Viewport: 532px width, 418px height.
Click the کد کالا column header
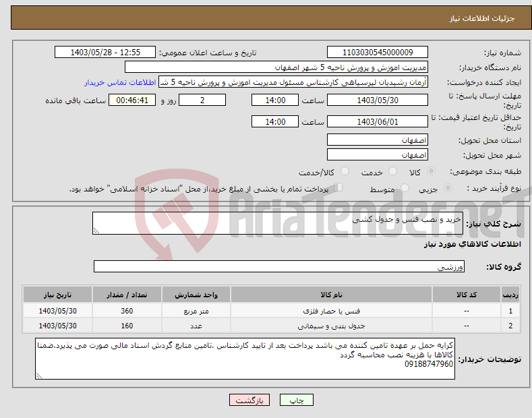point(467,295)
